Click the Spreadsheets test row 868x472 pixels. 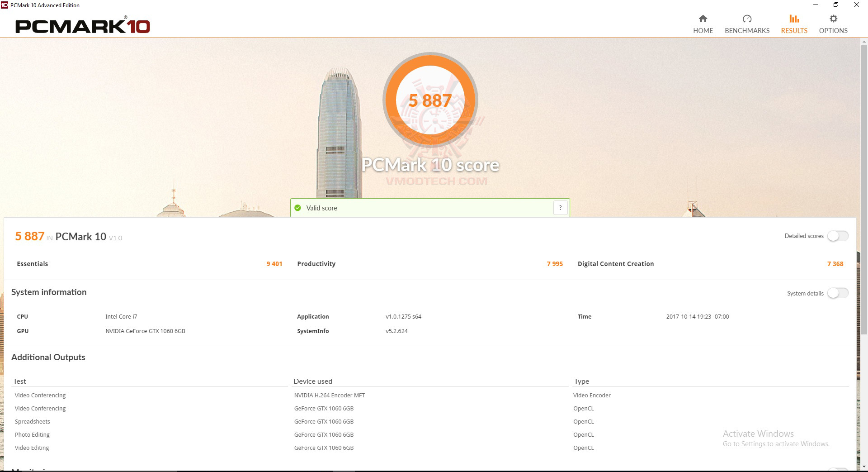pyautogui.click(x=33, y=422)
